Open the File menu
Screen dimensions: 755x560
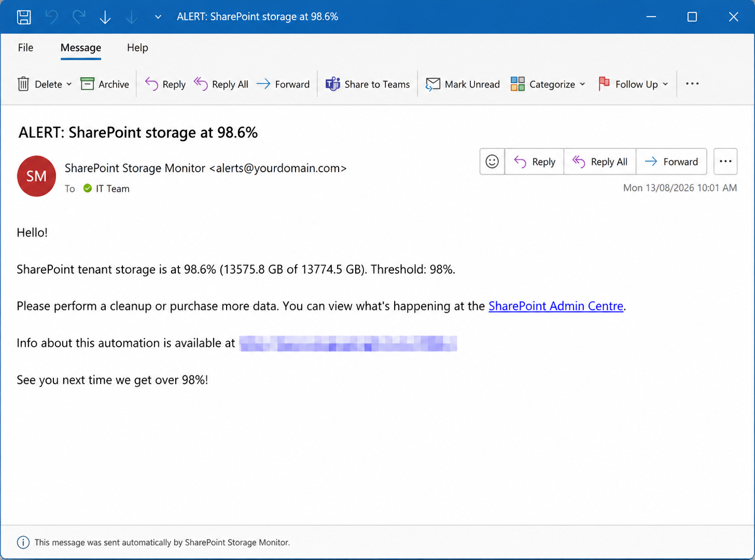[x=25, y=48]
